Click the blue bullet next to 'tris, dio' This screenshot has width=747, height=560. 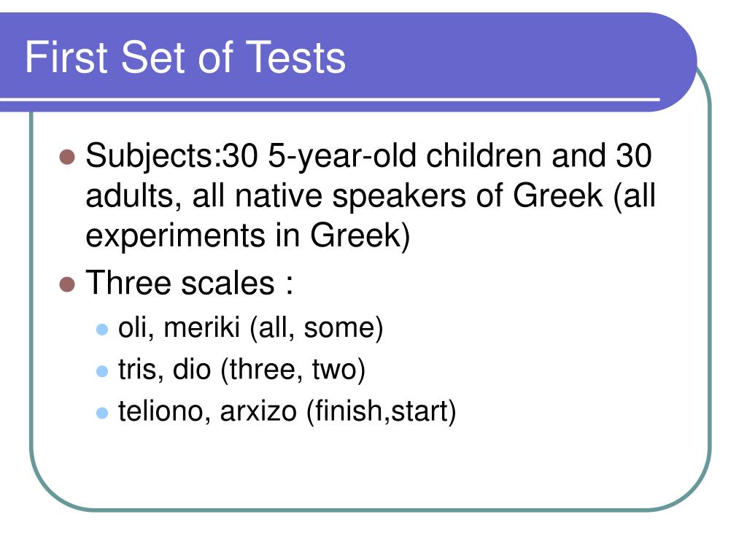[102, 371]
